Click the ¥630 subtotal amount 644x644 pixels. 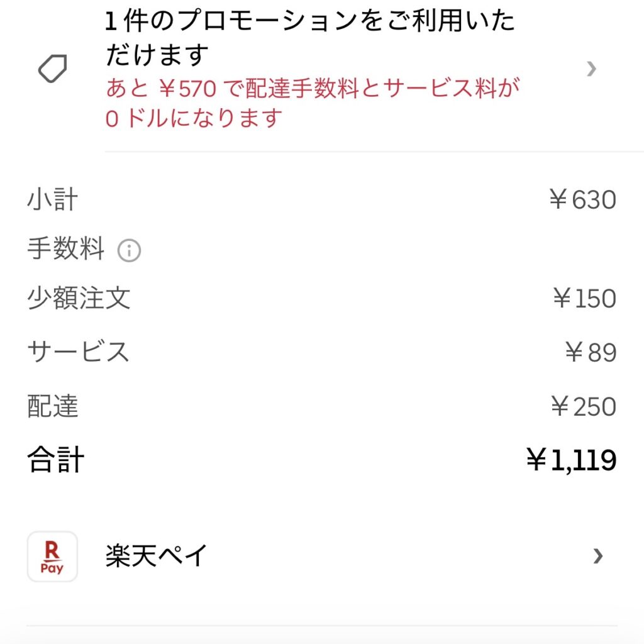(x=582, y=200)
